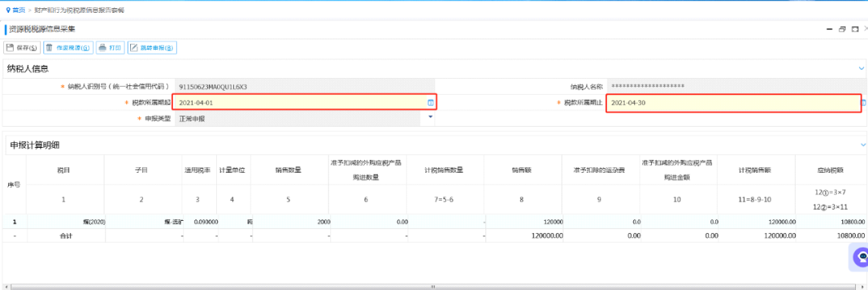Screen dimensions: 868x290
Task: Open the 申报类型 dropdown arrow
Action: click(x=431, y=117)
